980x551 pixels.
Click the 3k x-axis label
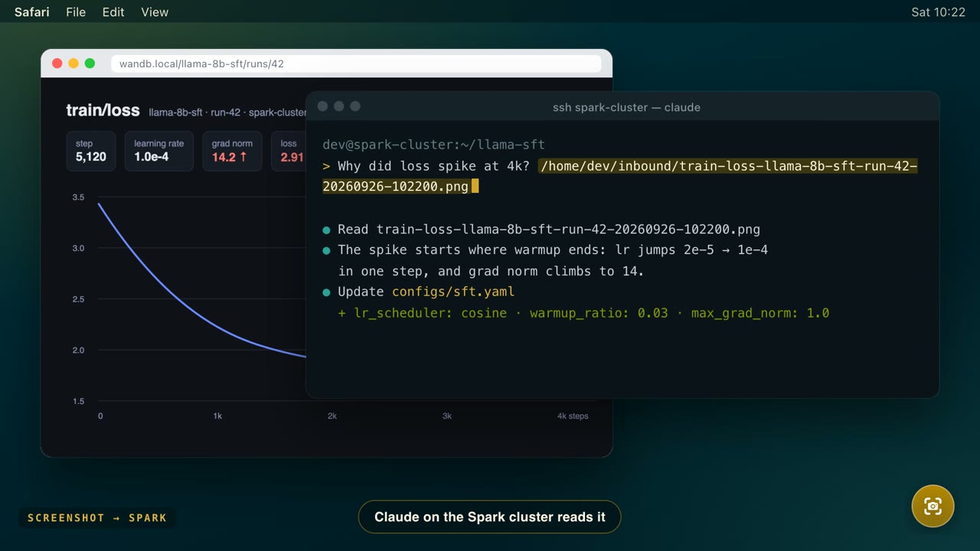click(x=447, y=416)
